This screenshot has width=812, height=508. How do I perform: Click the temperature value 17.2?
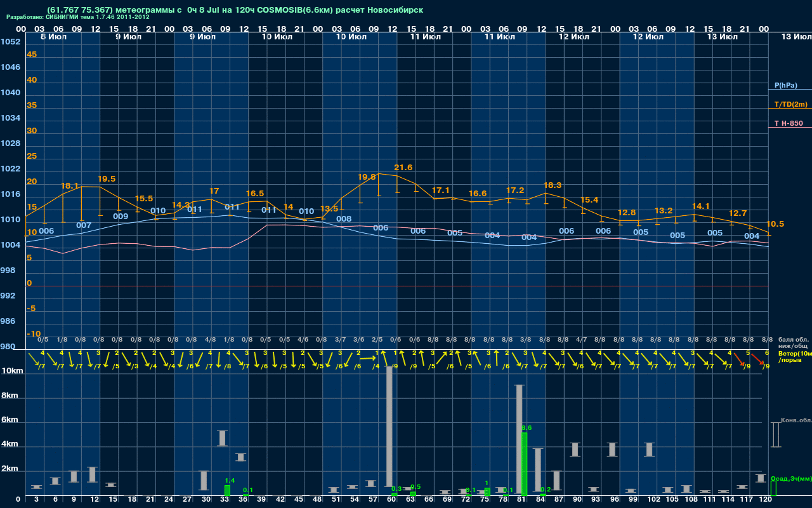pos(515,190)
